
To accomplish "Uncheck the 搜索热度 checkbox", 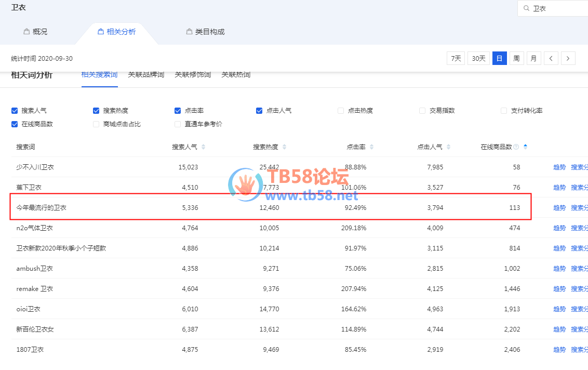I will click(x=96, y=111).
